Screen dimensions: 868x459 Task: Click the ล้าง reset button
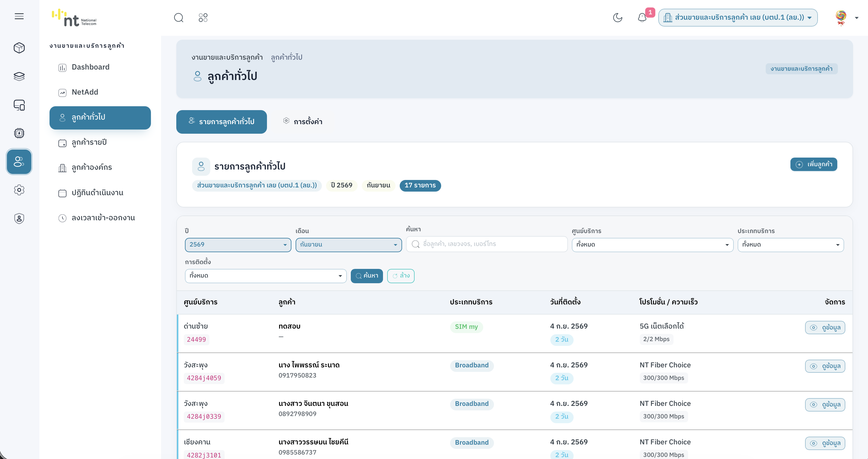pos(401,276)
